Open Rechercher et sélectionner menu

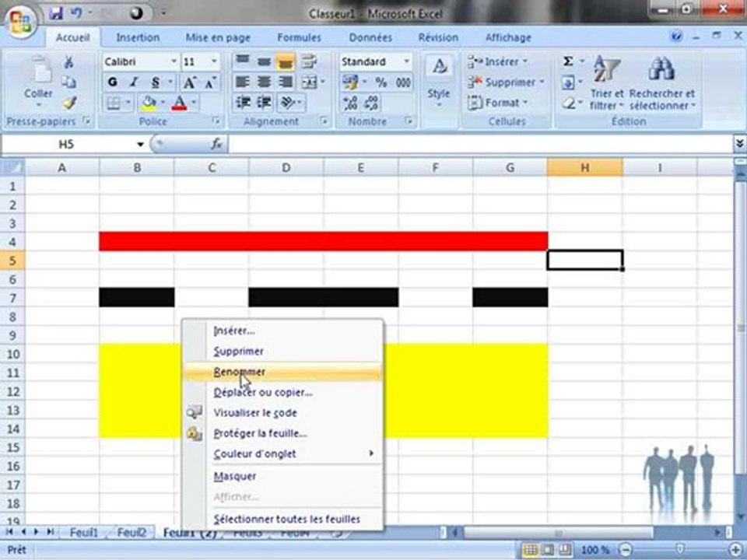pyautogui.click(x=661, y=82)
